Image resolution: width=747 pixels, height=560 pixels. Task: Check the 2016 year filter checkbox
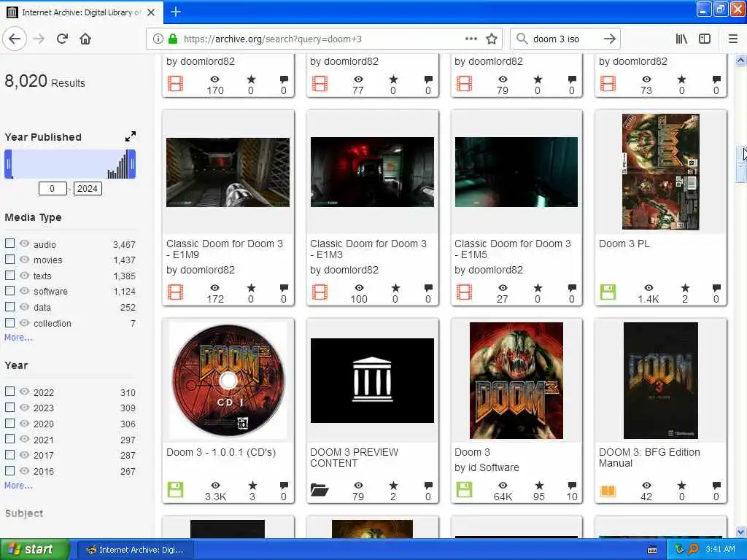9,470
